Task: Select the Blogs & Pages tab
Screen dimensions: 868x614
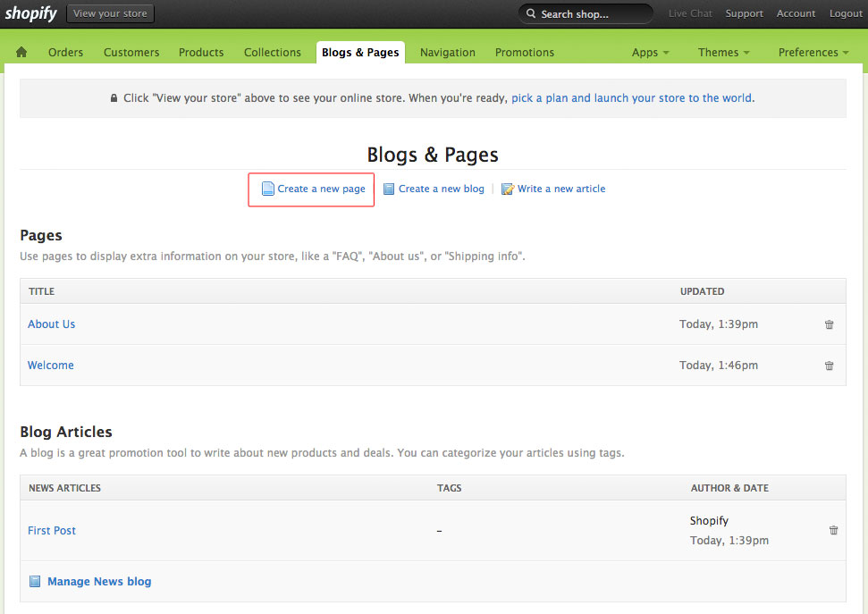Action: click(360, 53)
